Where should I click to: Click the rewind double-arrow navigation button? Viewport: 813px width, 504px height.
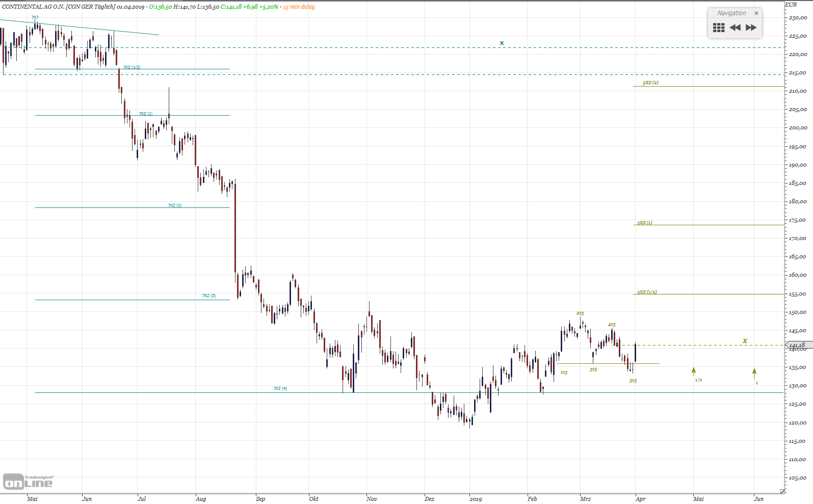tap(735, 28)
